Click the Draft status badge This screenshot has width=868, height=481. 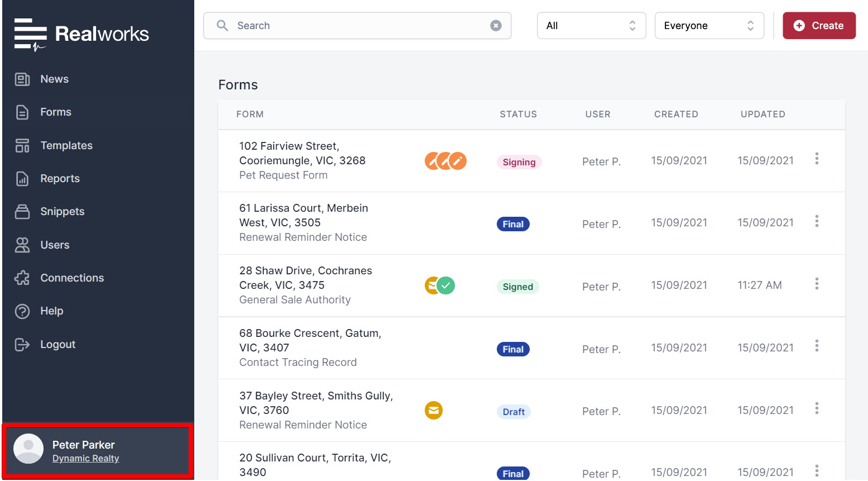[514, 412]
